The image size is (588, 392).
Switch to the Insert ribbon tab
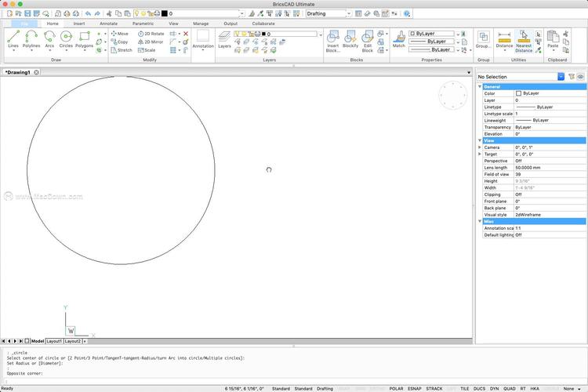tap(79, 24)
